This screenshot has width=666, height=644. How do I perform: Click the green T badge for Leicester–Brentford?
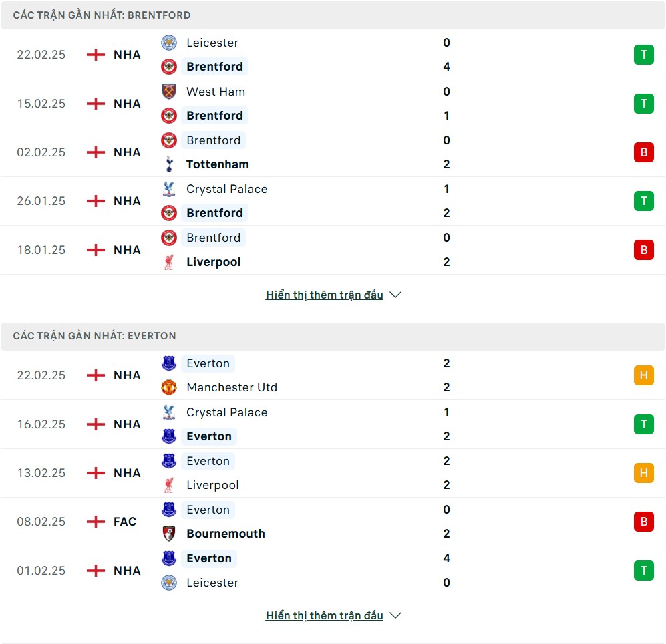point(643,55)
